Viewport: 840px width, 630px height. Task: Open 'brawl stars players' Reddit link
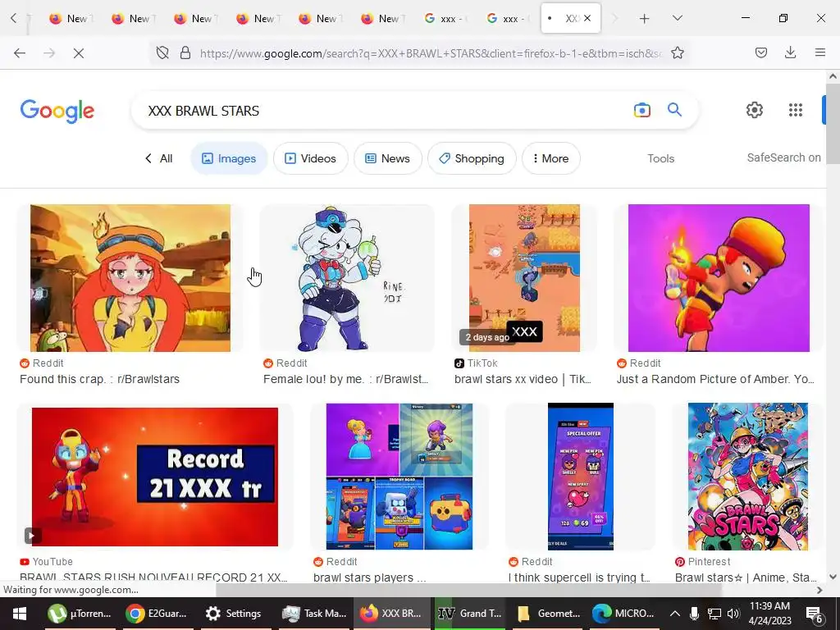370,577
